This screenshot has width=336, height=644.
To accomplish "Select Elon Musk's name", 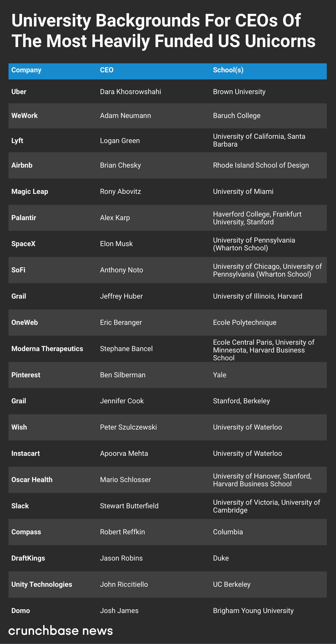I will [116, 244].
